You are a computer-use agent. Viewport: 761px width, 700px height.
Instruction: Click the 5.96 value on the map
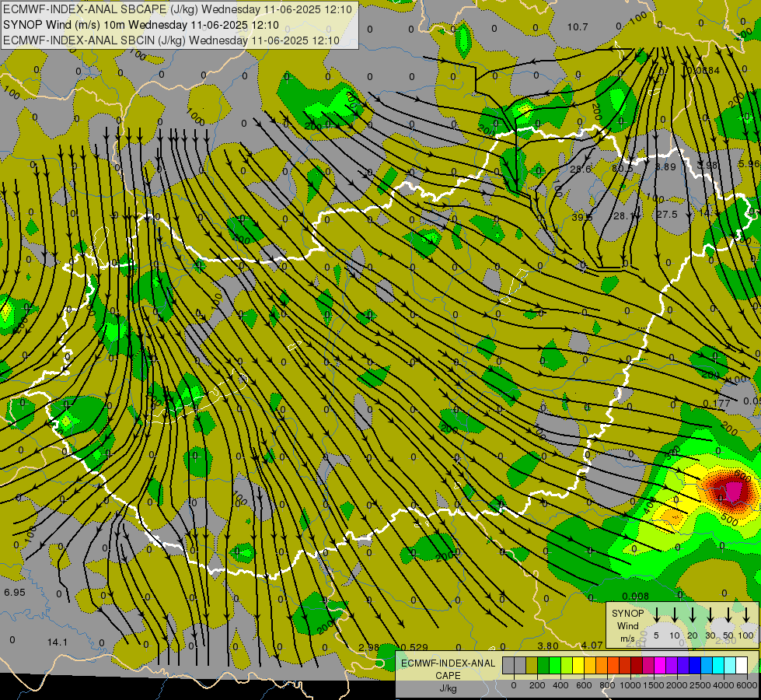click(749, 163)
